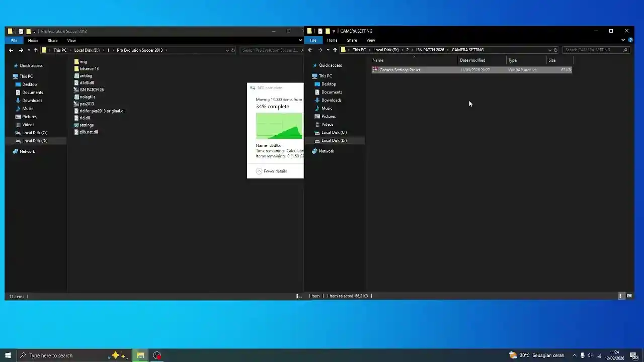Open the img folder
Image resolution: width=644 pixels, height=362 pixels.
[83, 62]
